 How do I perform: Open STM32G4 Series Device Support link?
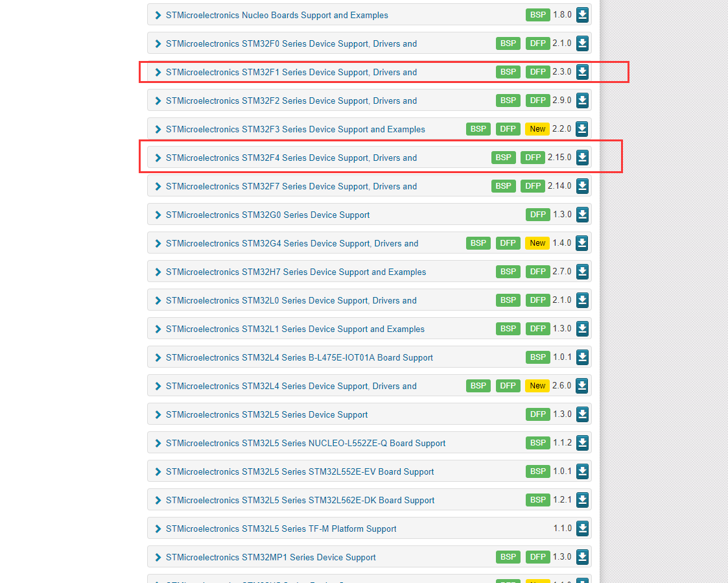tap(292, 243)
